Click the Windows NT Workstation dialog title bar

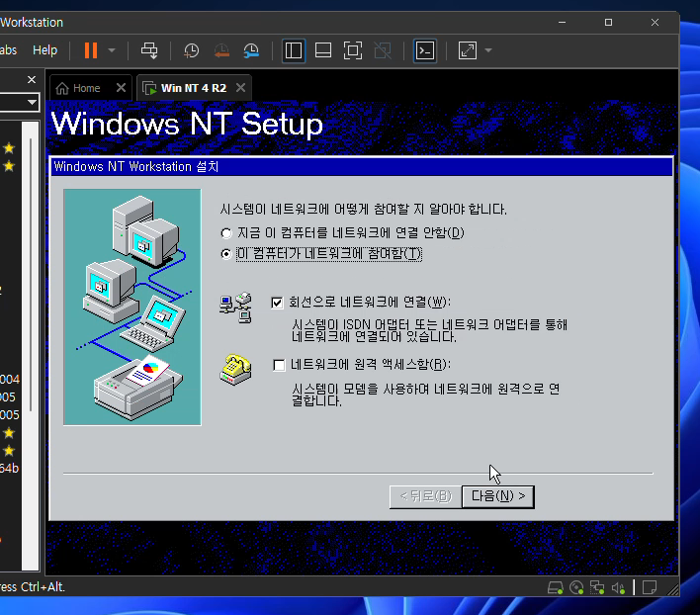click(x=361, y=167)
